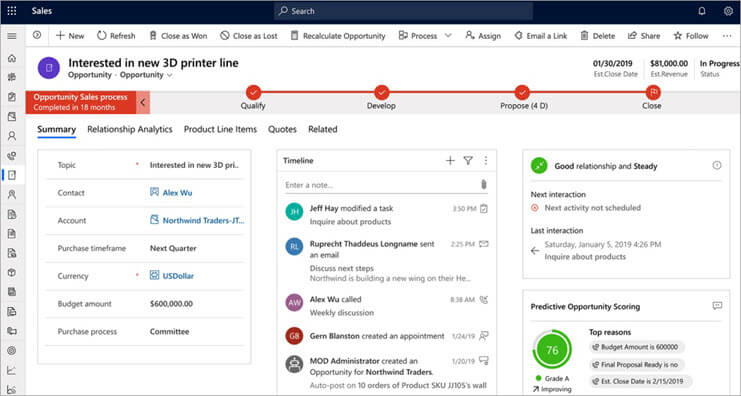Toggle the hamburger navigation menu

tap(12, 36)
